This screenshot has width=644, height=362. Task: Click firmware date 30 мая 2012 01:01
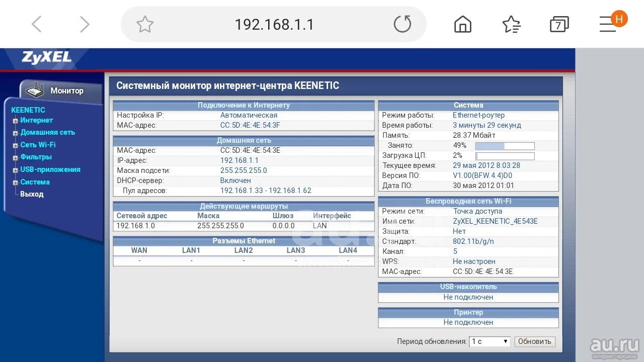[x=482, y=186]
